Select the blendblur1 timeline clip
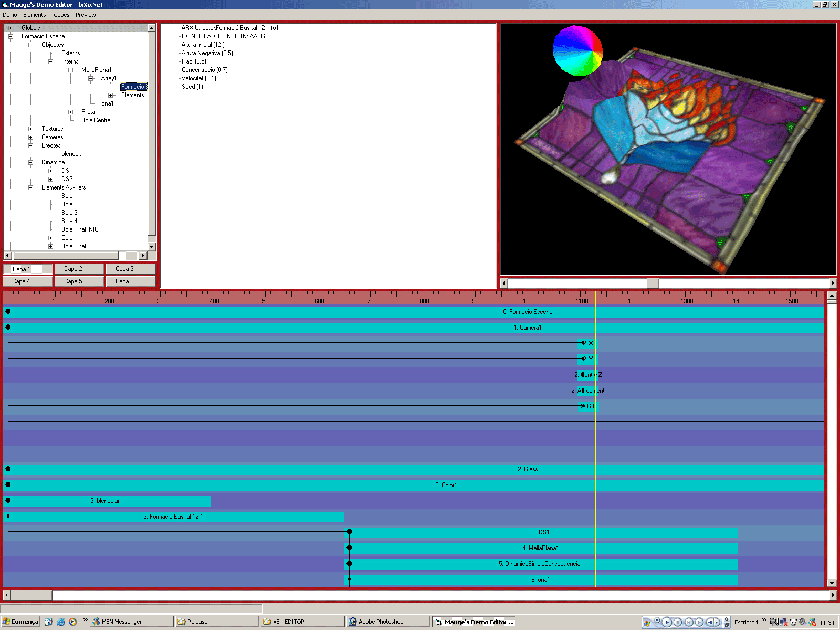The height and width of the screenshot is (630, 840). coord(107,501)
